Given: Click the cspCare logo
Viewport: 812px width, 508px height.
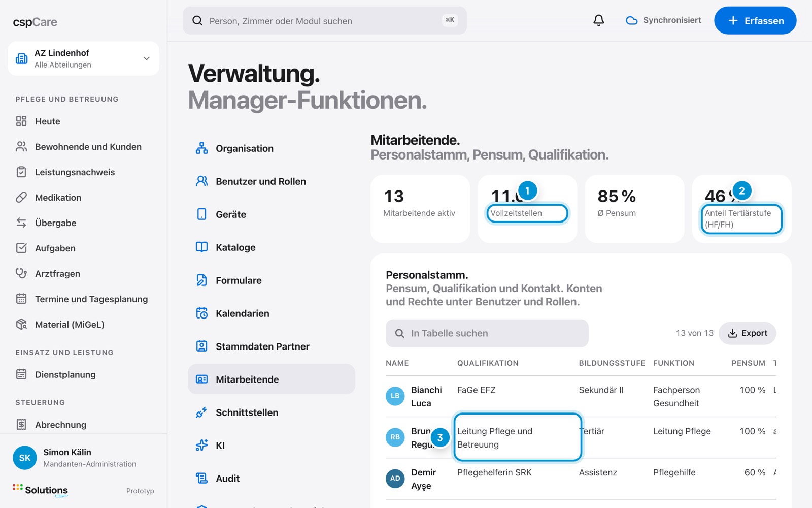Looking at the screenshot, I should click(35, 22).
